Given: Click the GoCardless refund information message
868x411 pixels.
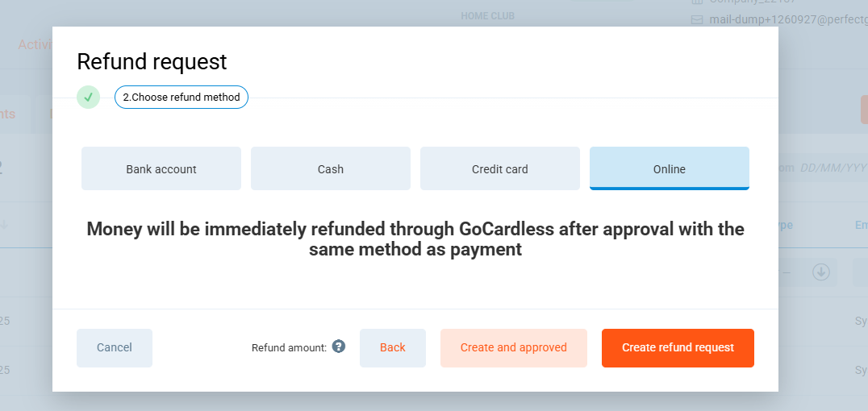Looking at the screenshot, I should click(415, 239).
